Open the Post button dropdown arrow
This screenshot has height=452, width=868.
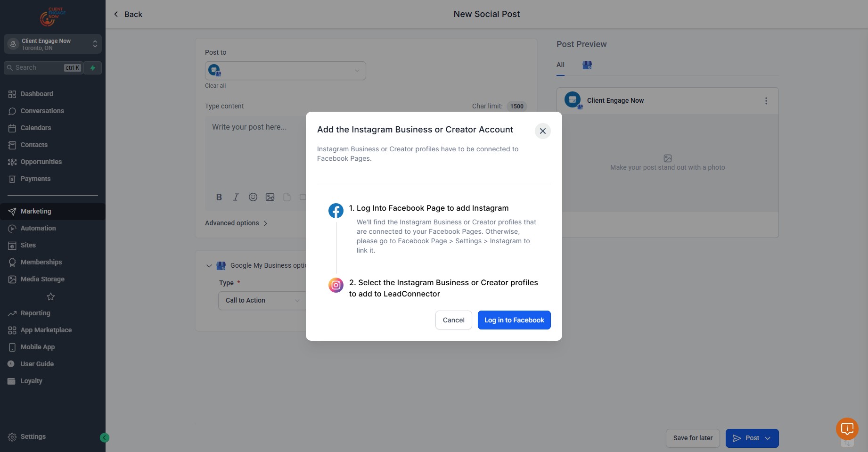[x=768, y=438]
